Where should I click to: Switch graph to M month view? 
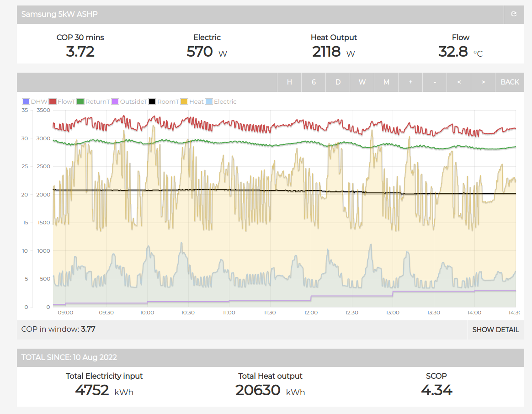click(x=386, y=82)
